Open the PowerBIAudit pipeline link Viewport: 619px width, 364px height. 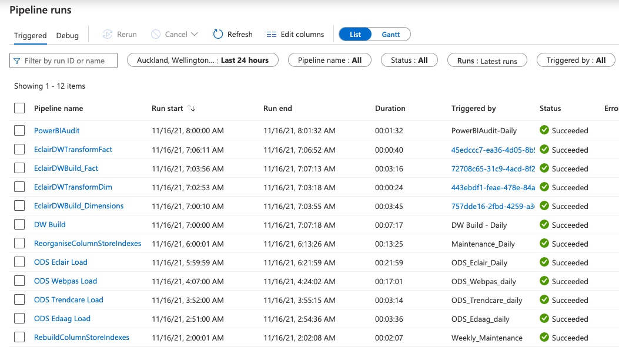[57, 130]
